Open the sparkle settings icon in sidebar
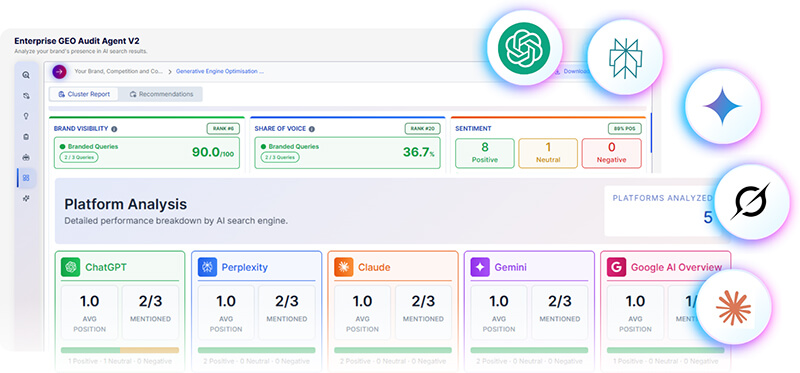 [x=26, y=198]
